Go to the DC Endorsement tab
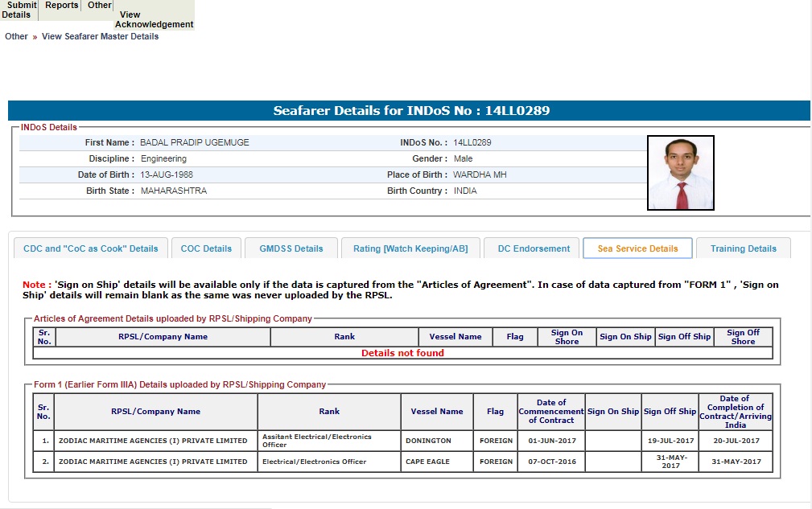This screenshot has height=509, width=812. point(534,248)
